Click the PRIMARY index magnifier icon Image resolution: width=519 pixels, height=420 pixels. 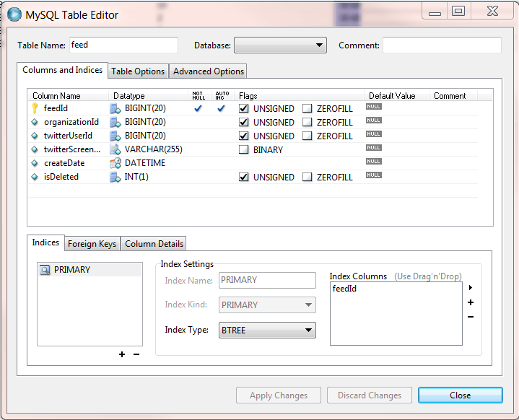(45, 270)
